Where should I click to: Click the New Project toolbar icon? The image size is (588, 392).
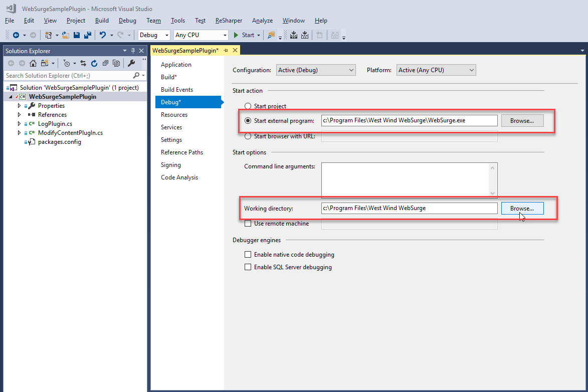click(x=48, y=35)
